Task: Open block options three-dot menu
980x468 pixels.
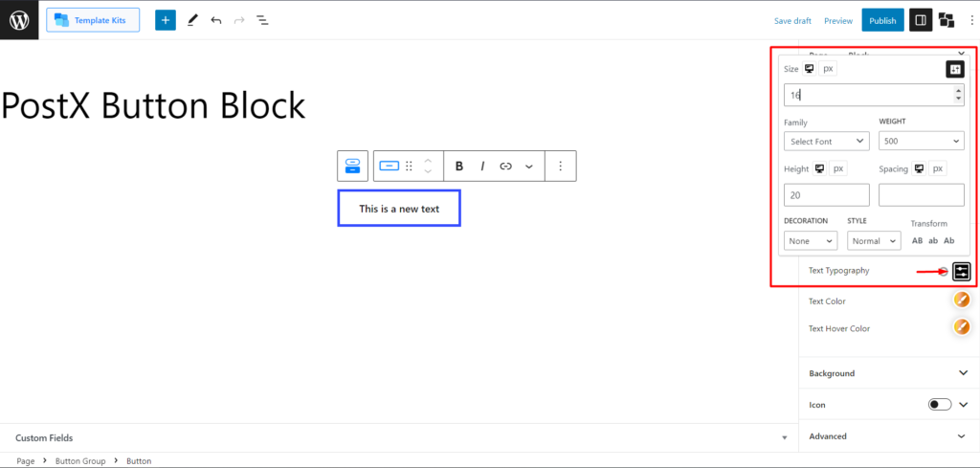Action: coord(561,166)
